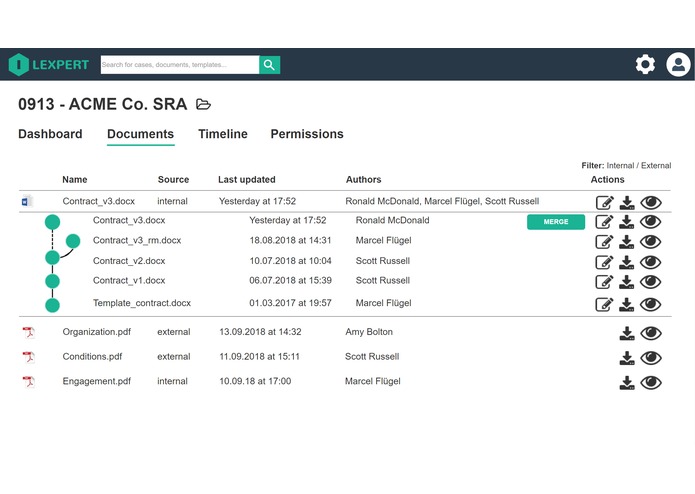Click the LEXPERT logo
Screen dimensions: 695x494
point(49,65)
